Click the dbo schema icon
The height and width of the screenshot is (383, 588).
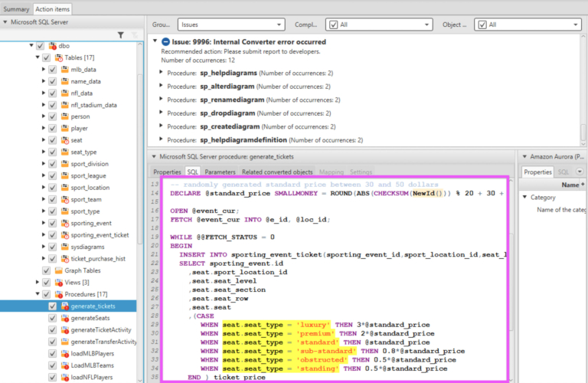(54, 46)
